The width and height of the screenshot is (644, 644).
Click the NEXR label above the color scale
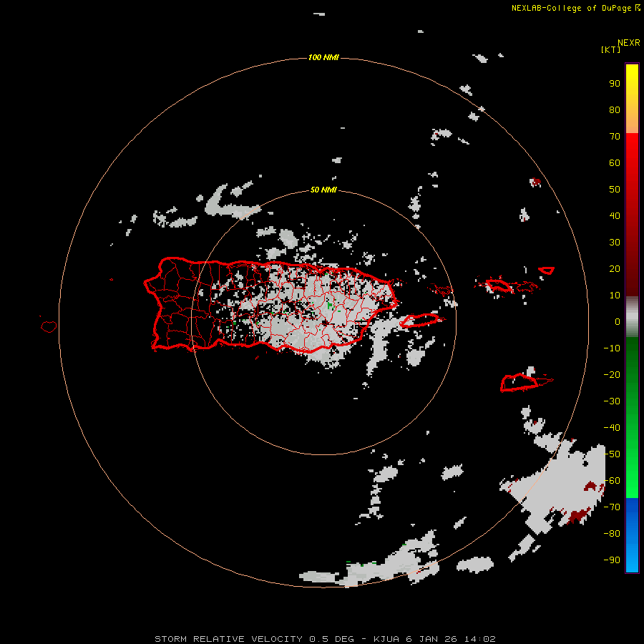point(628,43)
